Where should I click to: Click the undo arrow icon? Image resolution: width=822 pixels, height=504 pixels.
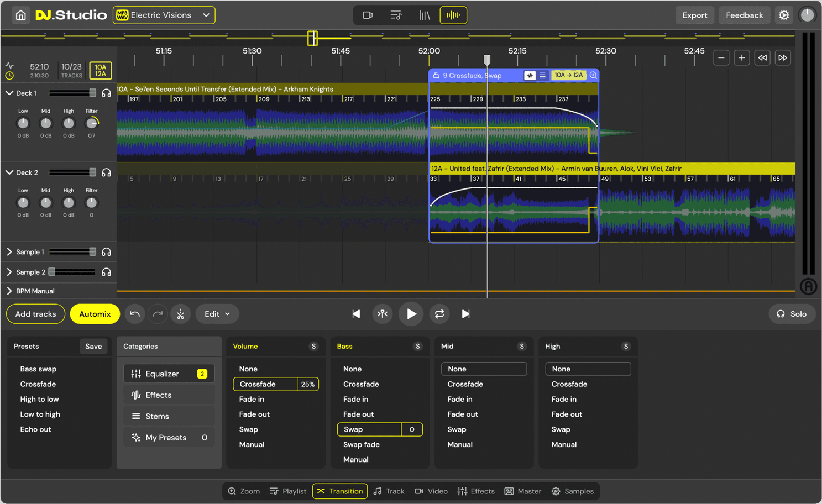(134, 314)
